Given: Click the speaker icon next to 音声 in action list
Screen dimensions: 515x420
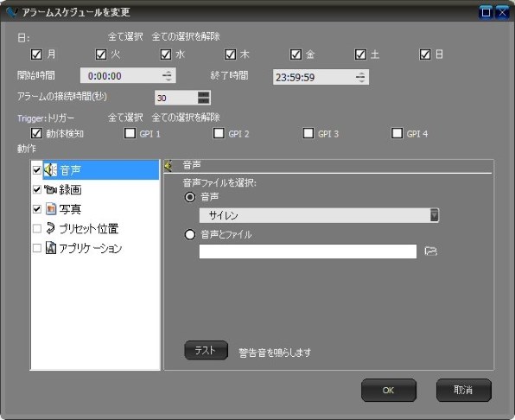Looking at the screenshot, I should point(50,170).
